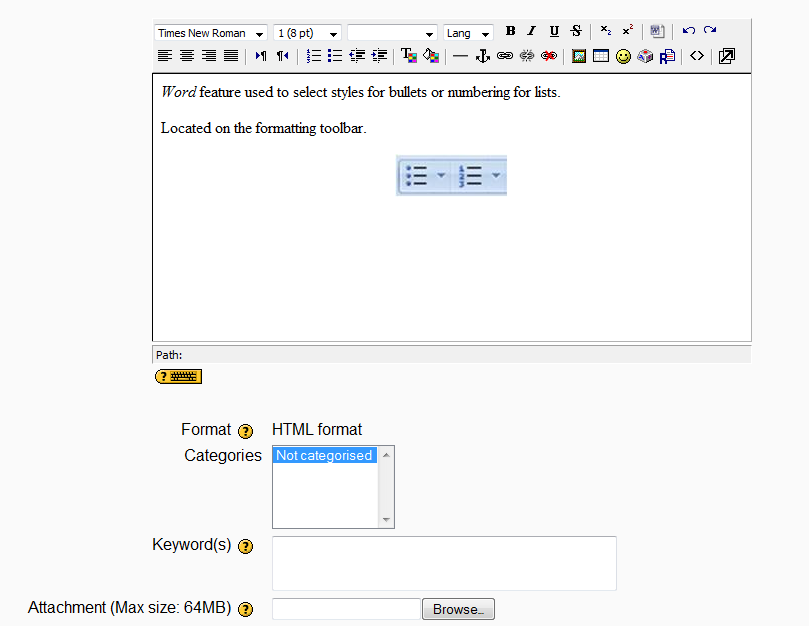Align text left
This screenshot has width=809, height=626.
[165, 56]
